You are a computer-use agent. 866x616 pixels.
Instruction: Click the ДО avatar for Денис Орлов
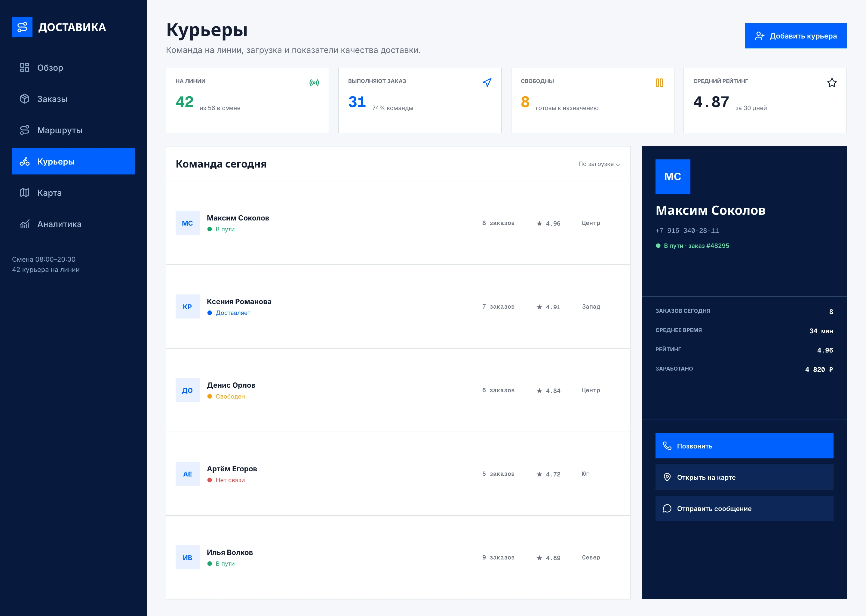coord(188,390)
